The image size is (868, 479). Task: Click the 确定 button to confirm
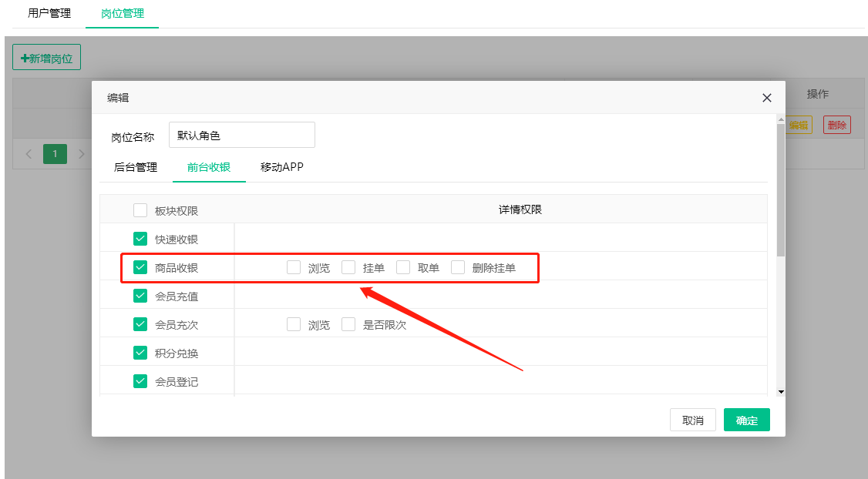pos(746,420)
